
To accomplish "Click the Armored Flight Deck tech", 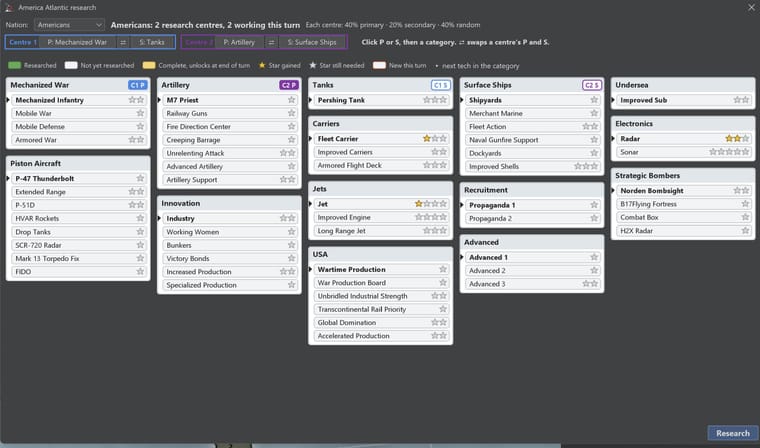I will coord(381,165).
